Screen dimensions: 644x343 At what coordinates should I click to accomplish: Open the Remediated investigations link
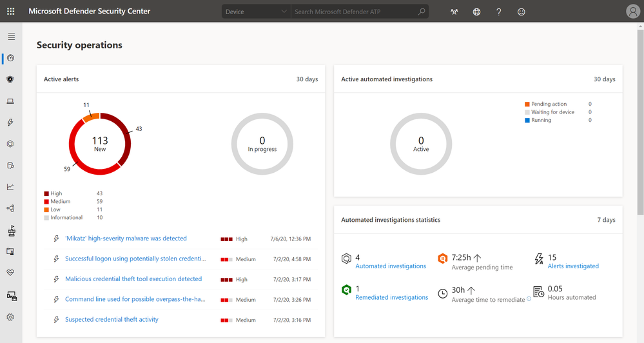pyautogui.click(x=391, y=297)
